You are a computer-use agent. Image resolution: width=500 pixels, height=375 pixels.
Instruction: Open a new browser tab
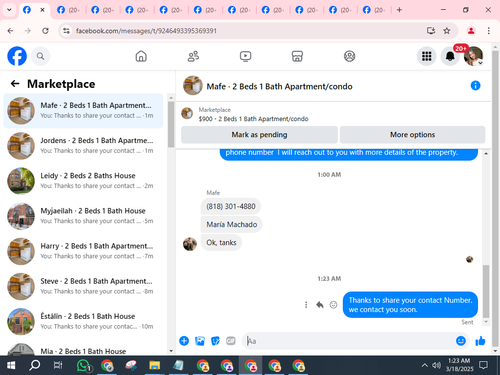tap(399, 10)
